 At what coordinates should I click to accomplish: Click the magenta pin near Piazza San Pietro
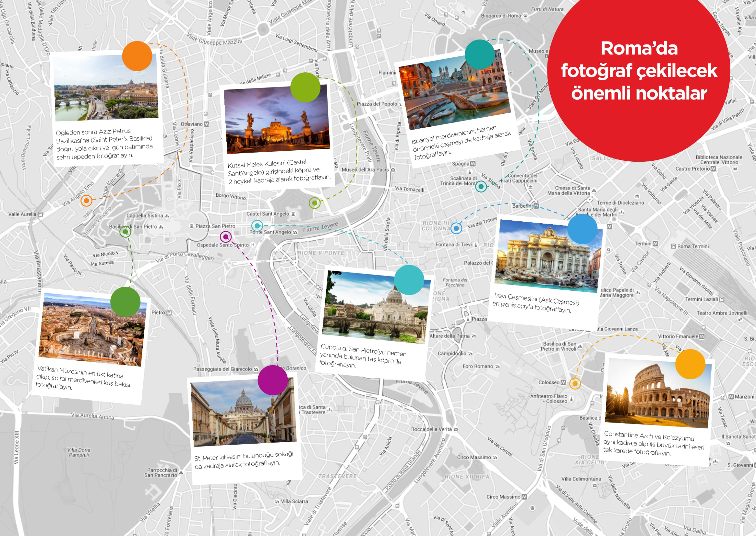[x=226, y=237]
